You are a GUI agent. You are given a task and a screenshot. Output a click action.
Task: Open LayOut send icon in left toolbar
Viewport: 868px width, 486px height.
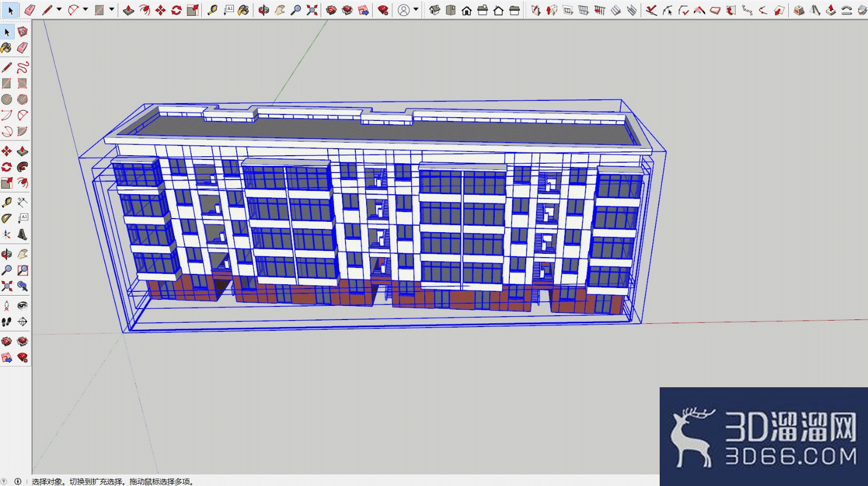[7, 357]
